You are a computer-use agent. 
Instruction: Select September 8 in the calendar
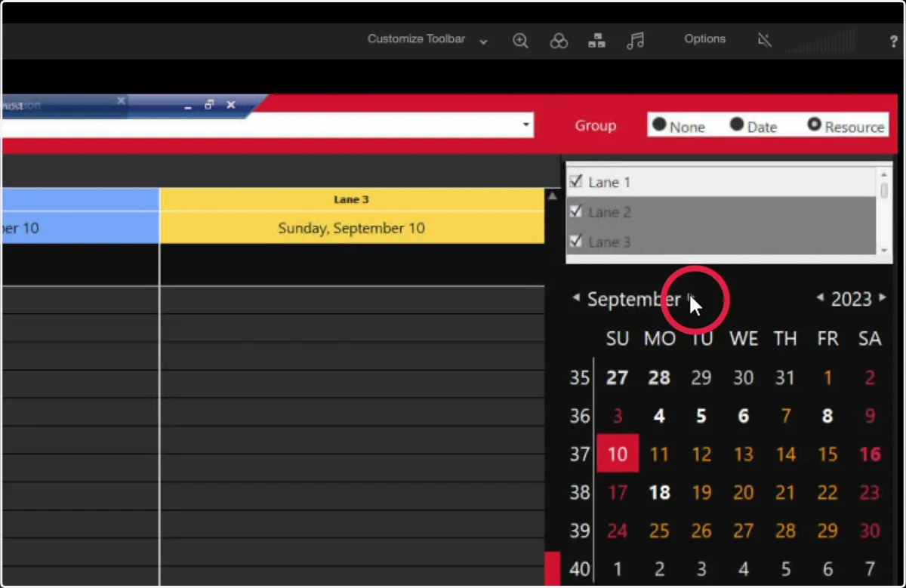(x=827, y=416)
